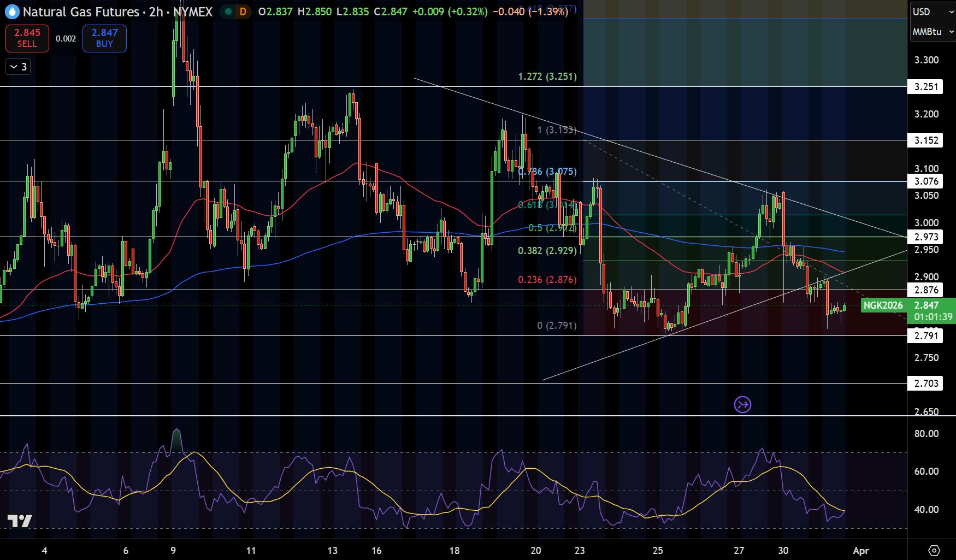This screenshot has width=956, height=560.
Task: Click the 0 (2.791) Fibonacci label
Action: tap(557, 326)
